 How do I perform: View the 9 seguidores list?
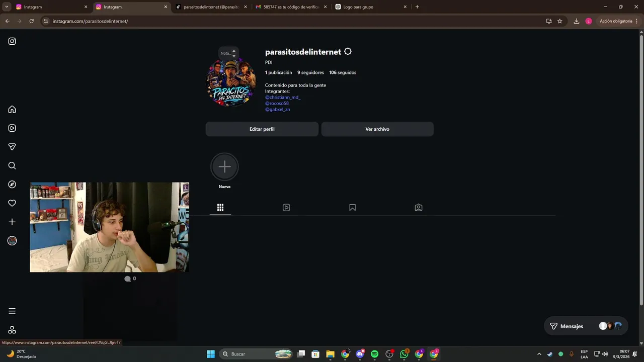pyautogui.click(x=310, y=72)
